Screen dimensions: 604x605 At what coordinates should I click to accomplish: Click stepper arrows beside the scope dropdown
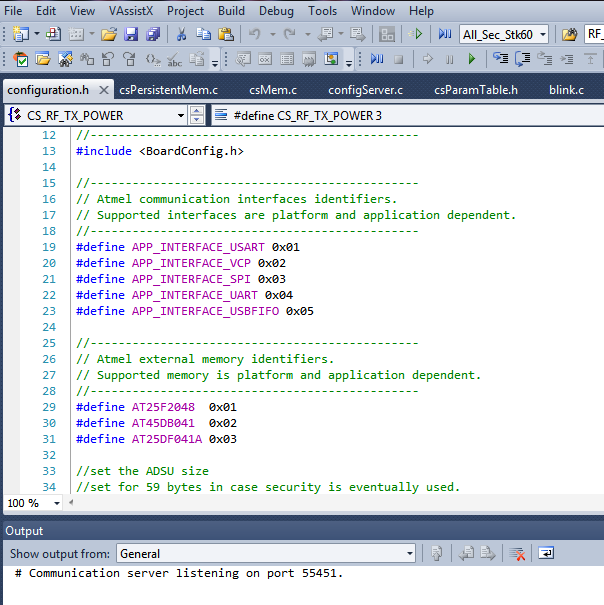197,115
